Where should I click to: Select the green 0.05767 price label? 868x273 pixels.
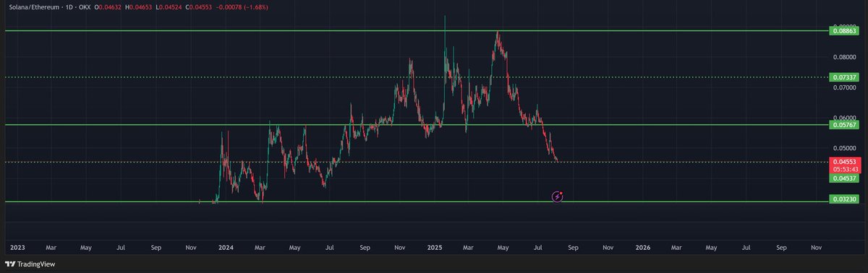point(845,125)
